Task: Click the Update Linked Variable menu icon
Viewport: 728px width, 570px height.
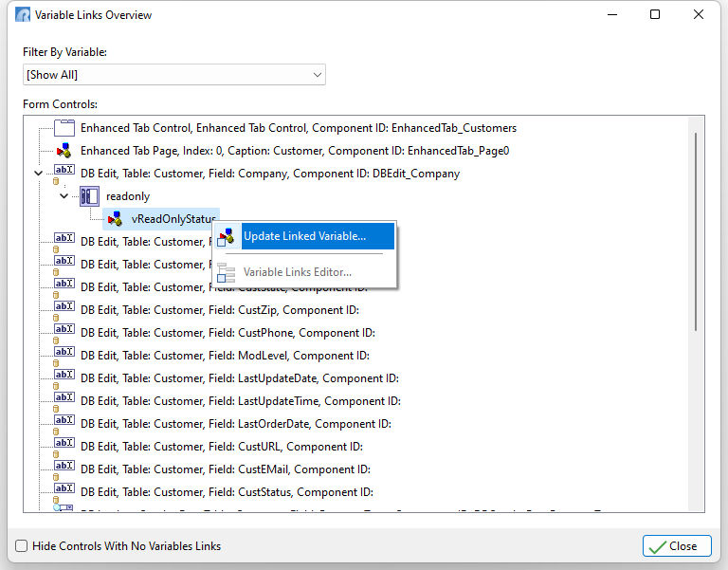Action: 227,236
